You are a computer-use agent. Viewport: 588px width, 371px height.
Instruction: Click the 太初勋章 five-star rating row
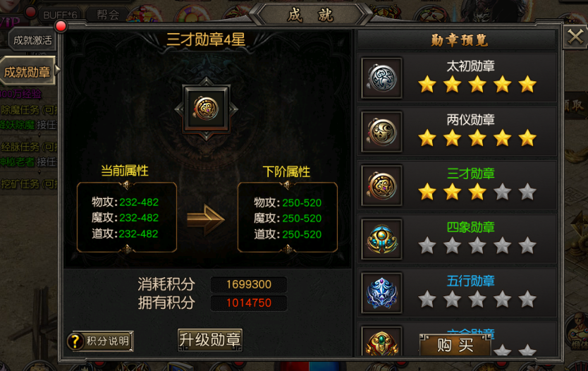477,84
